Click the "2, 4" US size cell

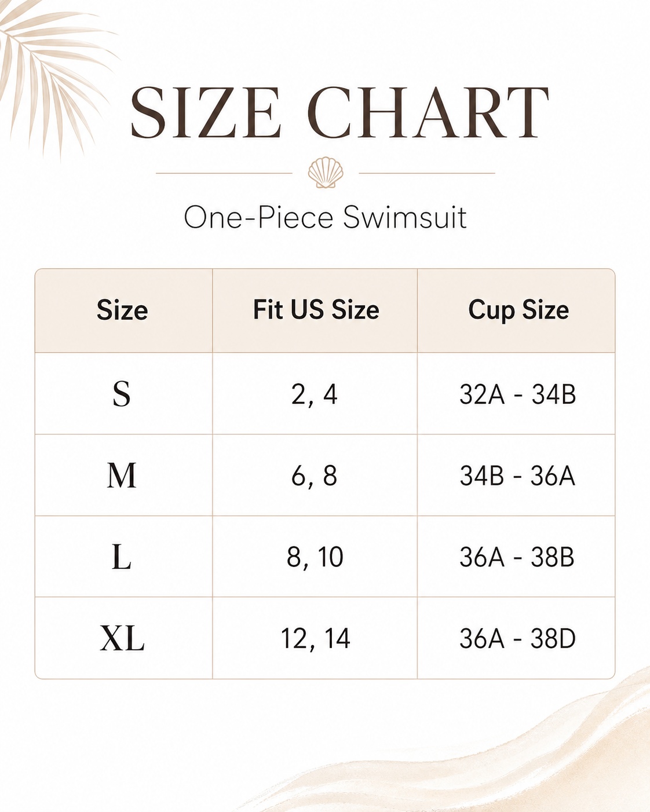click(x=315, y=394)
